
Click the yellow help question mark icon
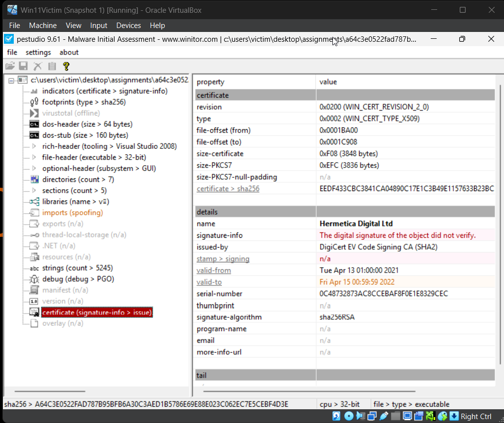click(x=66, y=66)
